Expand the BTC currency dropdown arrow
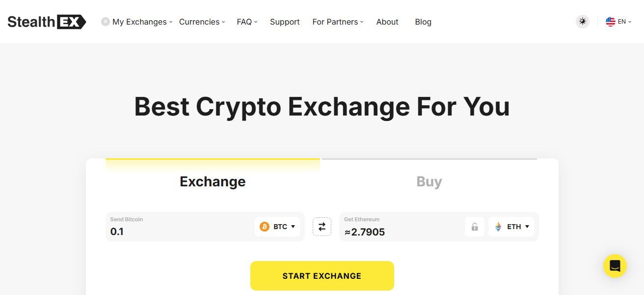 tap(293, 227)
